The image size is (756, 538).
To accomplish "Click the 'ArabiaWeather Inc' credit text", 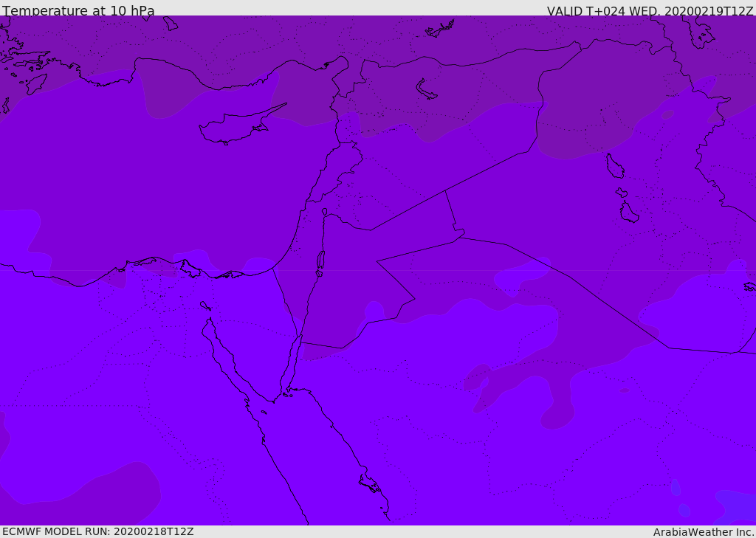I will click(x=703, y=532).
